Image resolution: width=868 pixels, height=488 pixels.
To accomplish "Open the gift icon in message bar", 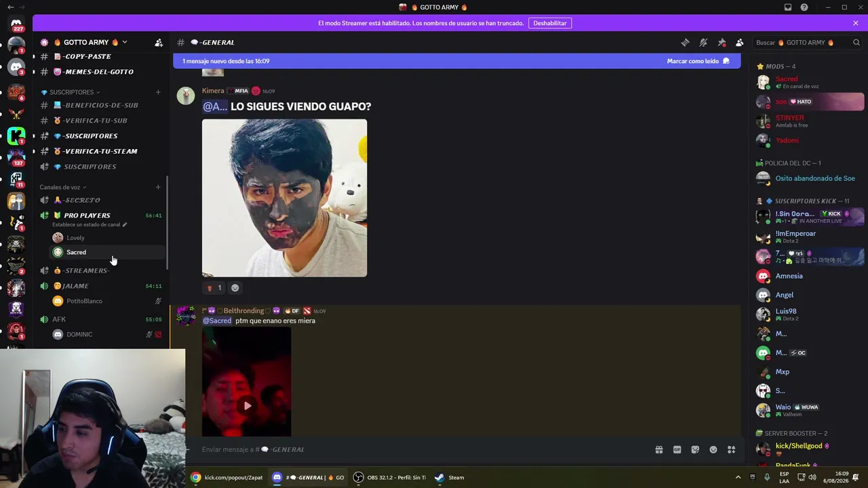I will coord(658,449).
